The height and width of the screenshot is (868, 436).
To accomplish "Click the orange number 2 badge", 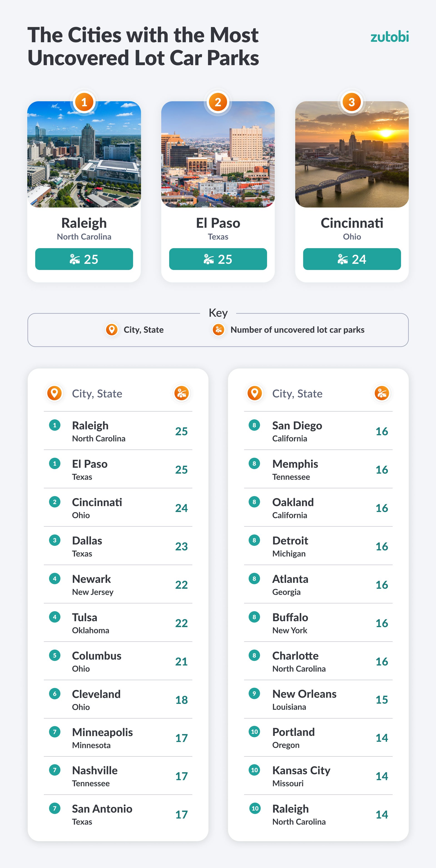I will pyautogui.click(x=218, y=102).
